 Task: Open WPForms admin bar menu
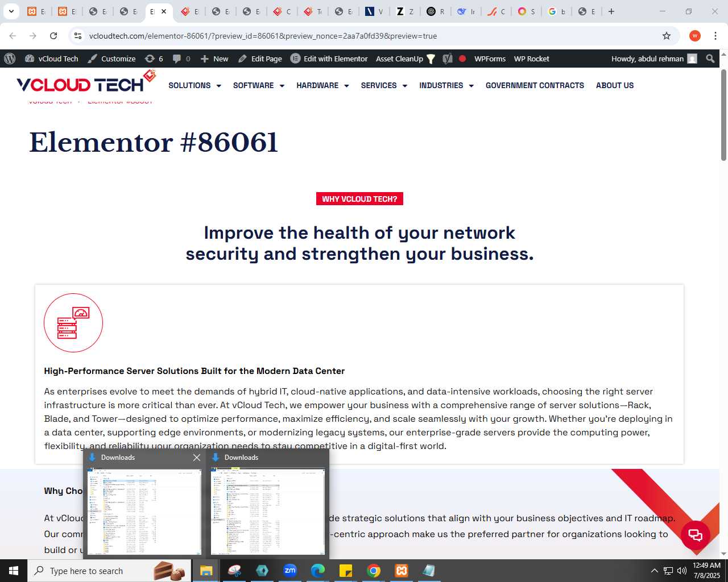[x=490, y=59]
